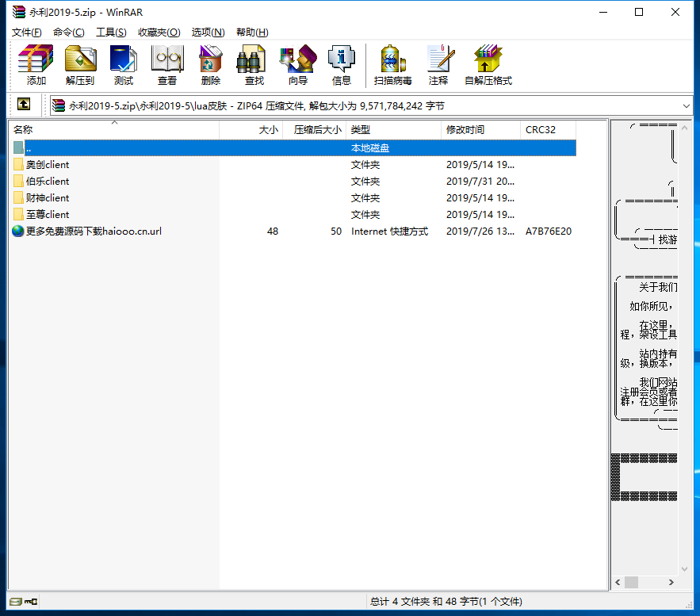Sort by Size (大小) column header
Image resolution: width=700 pixels, height=616 pixels.
(251, 130)
